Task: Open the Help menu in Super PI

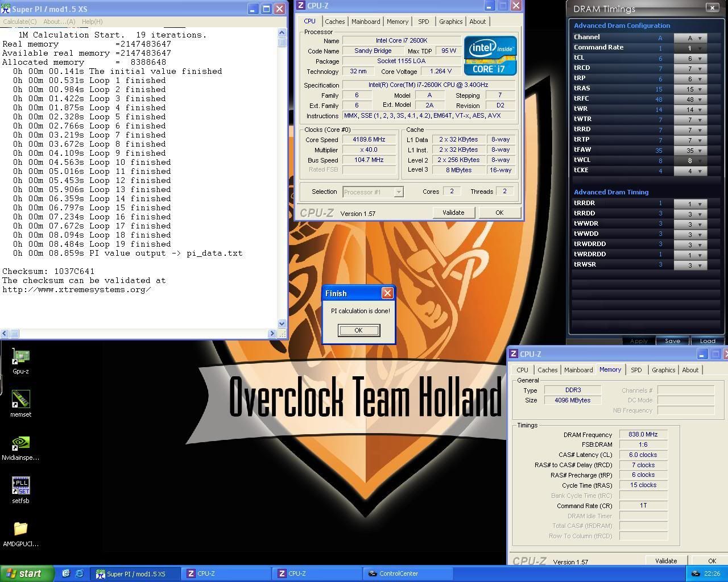Action: pos(92,22)
